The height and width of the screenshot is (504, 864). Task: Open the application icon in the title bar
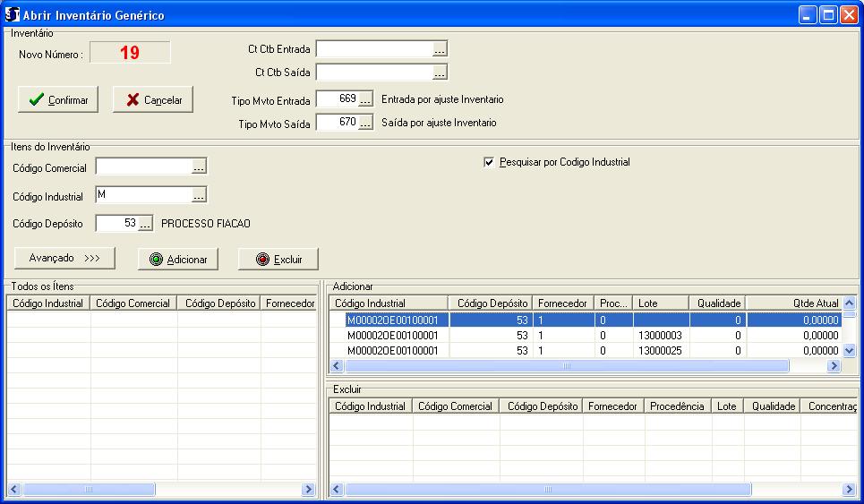pyautogui.click(x=13, y=15)
